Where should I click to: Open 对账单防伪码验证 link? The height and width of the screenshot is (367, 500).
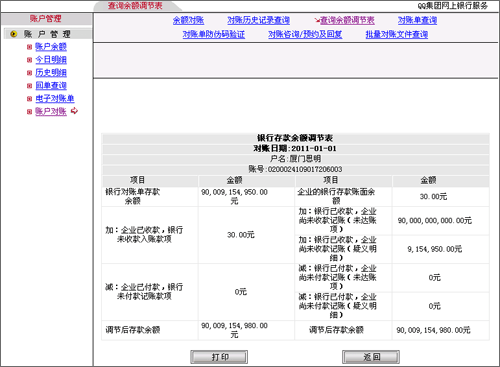pos(214,34)
